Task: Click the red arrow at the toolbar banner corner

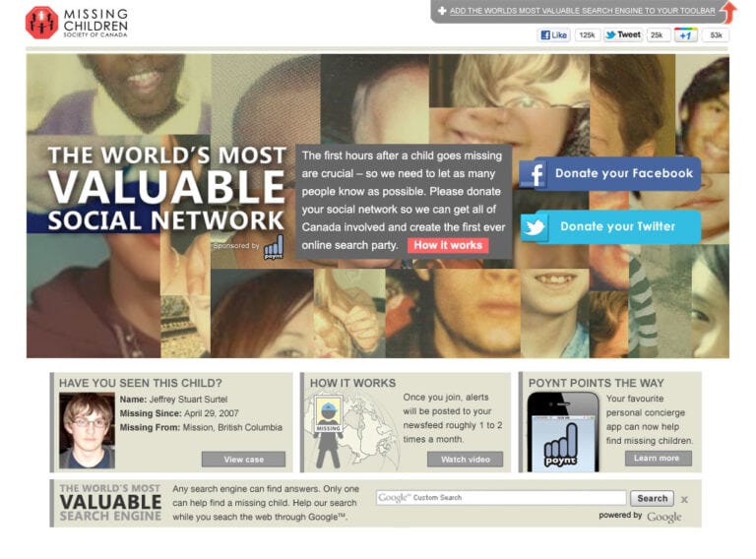Action: click(730, 12)
